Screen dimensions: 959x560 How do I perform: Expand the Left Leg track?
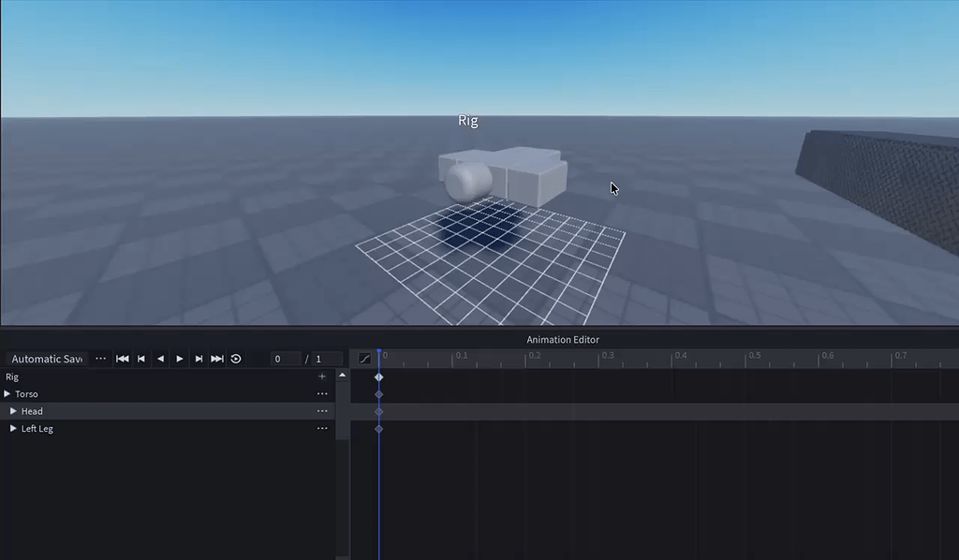click(13, 428)
